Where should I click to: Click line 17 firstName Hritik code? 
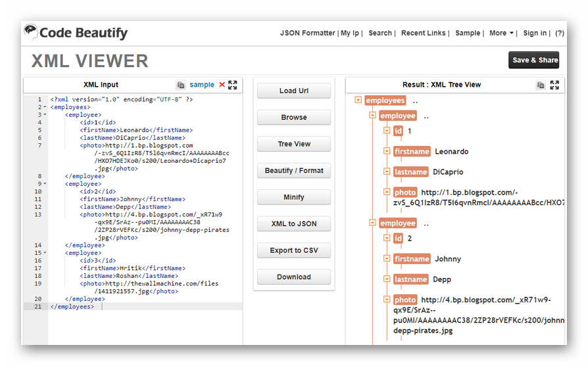(x=132, y=268)
